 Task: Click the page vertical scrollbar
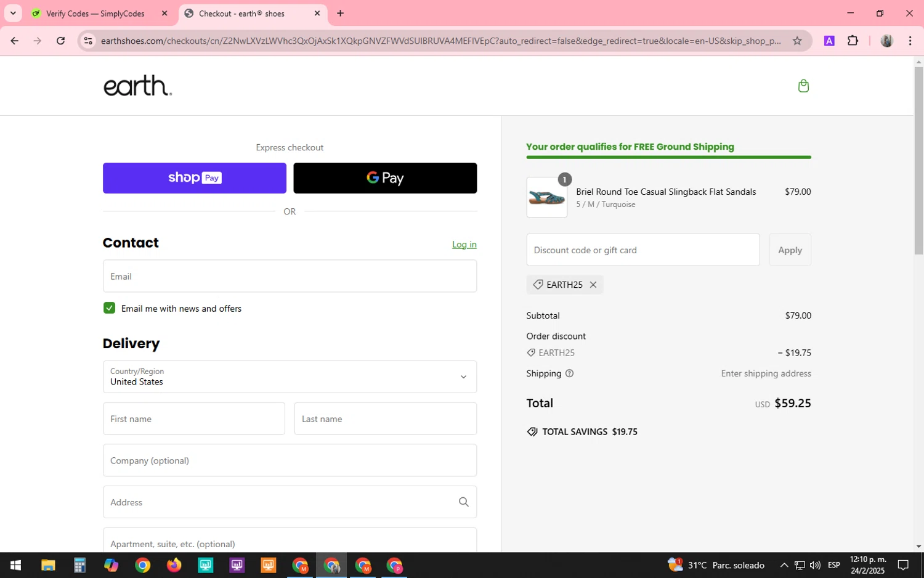point(918,161)
